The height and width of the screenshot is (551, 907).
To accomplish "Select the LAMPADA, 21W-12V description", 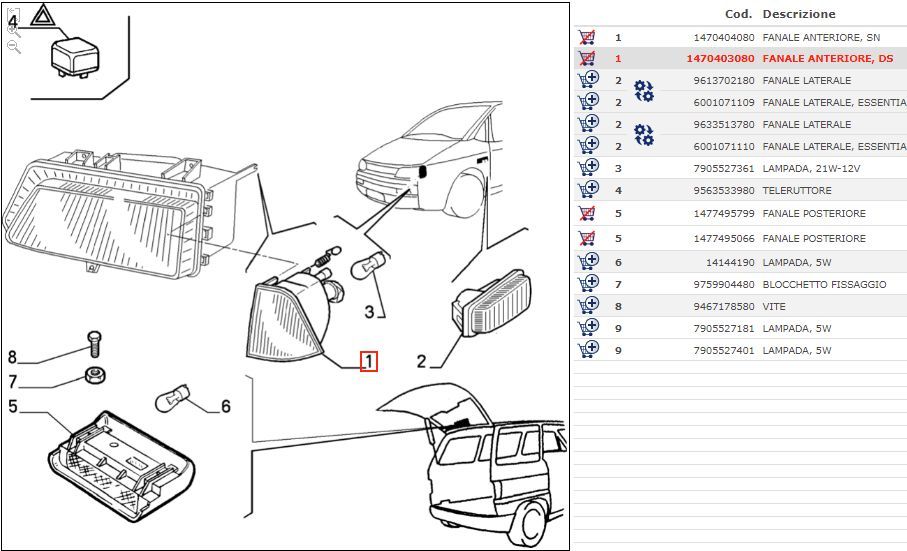I will tap(811, 168).
